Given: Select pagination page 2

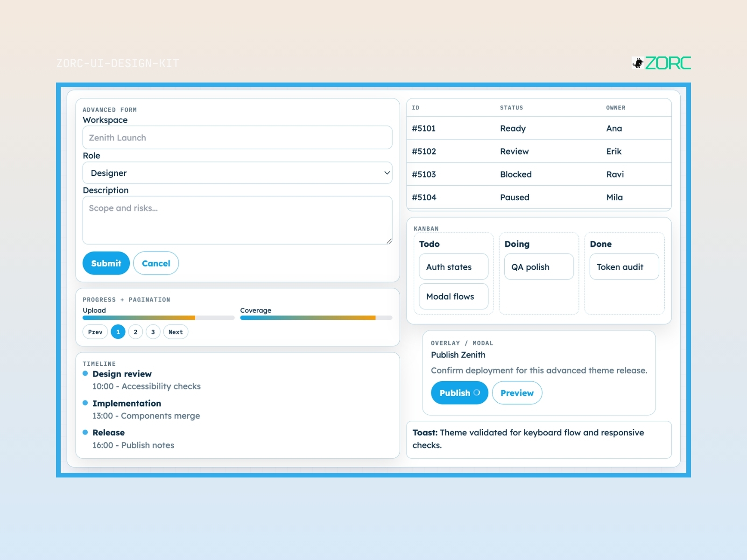Looking at the screenshot, I should tap(135, 332).
